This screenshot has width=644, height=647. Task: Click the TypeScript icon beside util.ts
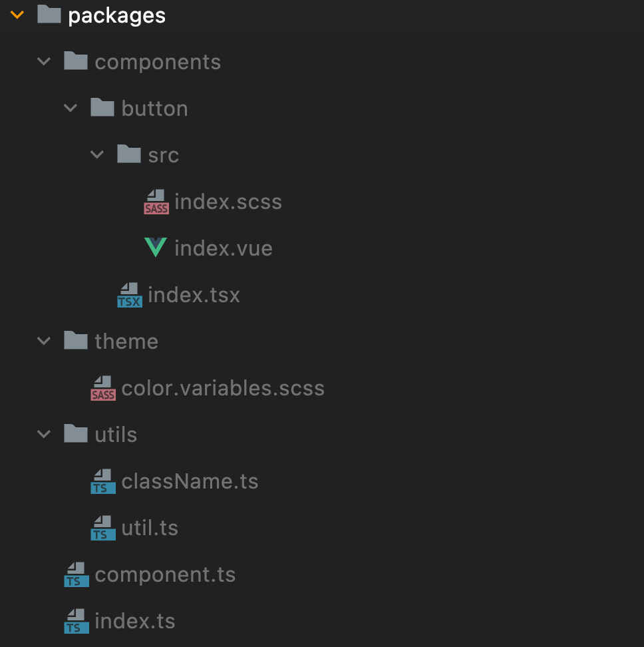(x=103, y=528)
